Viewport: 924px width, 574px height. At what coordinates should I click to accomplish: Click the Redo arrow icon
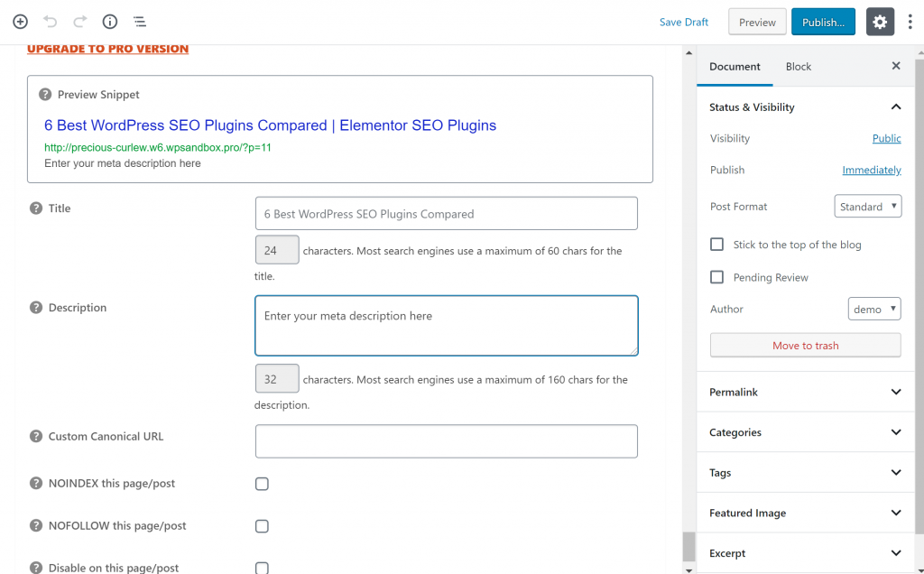point(80,22)
